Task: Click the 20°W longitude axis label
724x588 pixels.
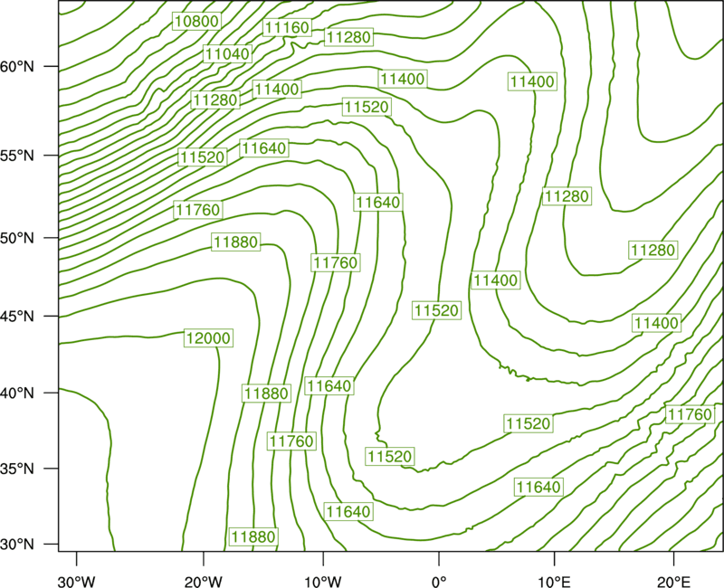Action: pos(204,582)
